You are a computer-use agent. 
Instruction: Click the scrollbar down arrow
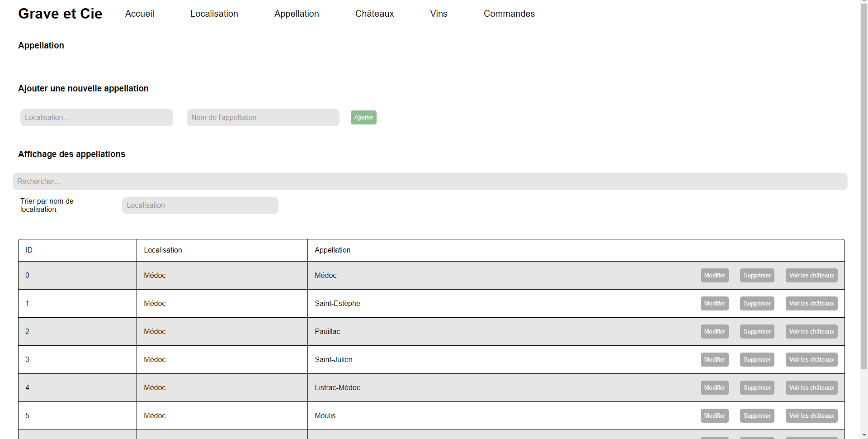864,435
